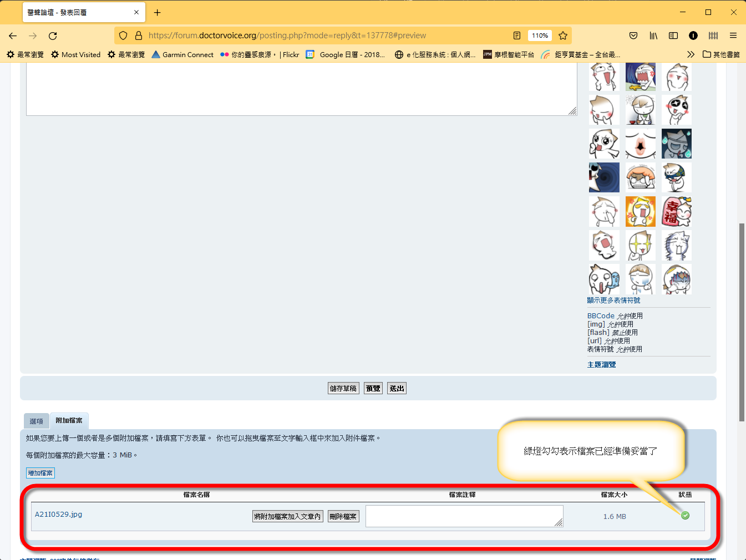Open the Firefox application menu
This screenshot has width=746, height=560.
pyautogui.click(x=733, y=35)
